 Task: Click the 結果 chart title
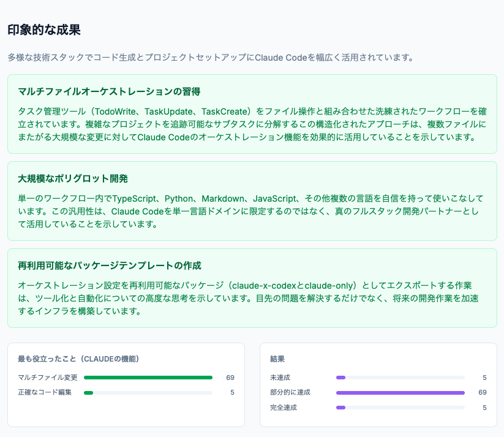(x=277, y=359)
